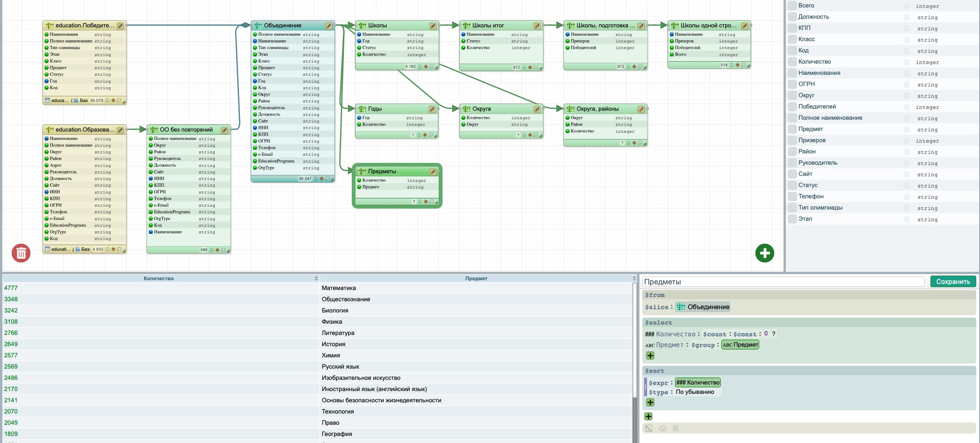Click the Предмет column header

tap(476, 278)
